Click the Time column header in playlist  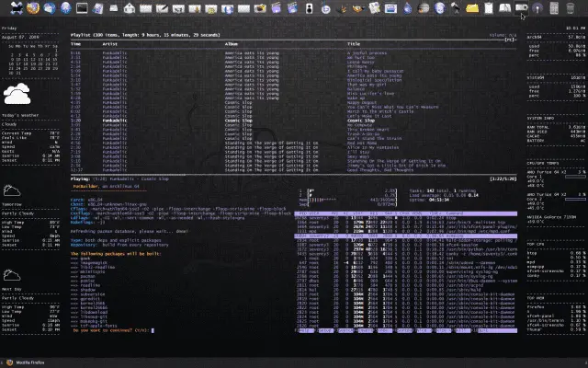(75, 44)
